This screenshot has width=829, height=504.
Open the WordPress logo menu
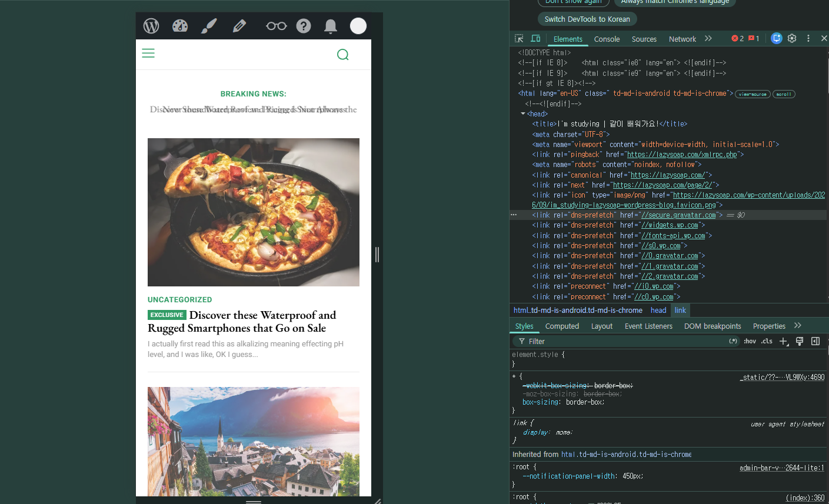tap(151, 26)
